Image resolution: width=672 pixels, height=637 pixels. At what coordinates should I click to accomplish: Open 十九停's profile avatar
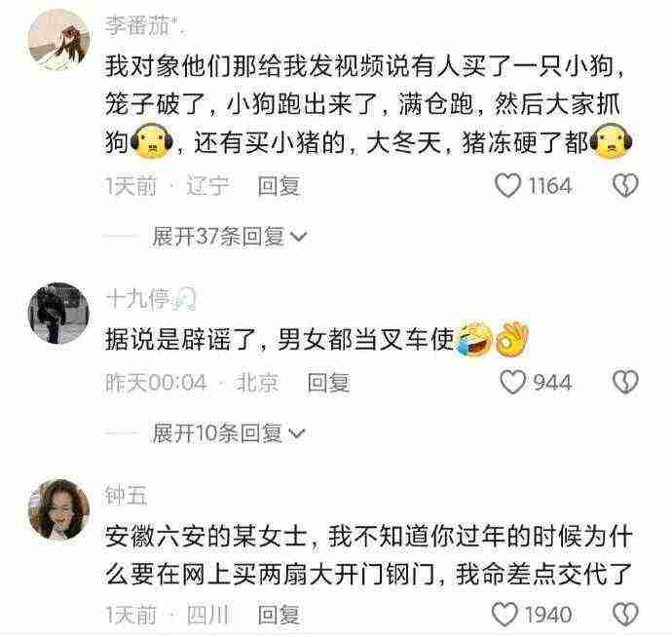point(58,313)
